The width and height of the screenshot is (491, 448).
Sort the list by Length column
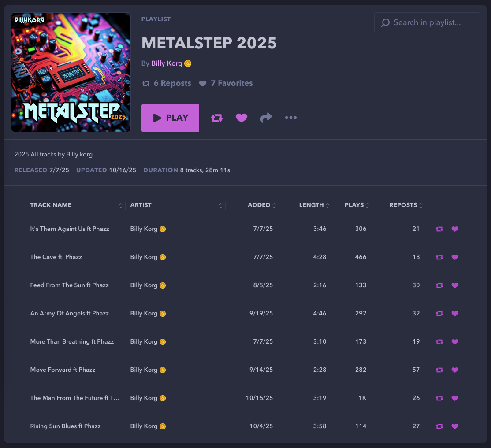tap(311, 205)
